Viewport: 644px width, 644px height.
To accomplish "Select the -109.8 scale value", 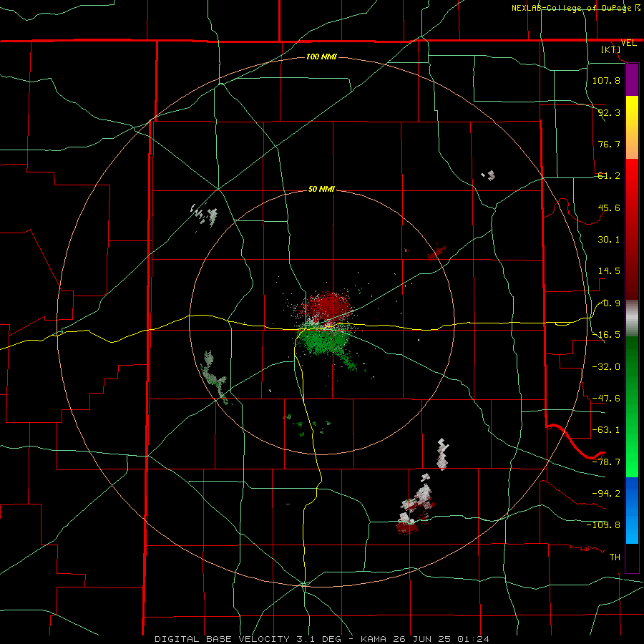I will tap(603, 525).
